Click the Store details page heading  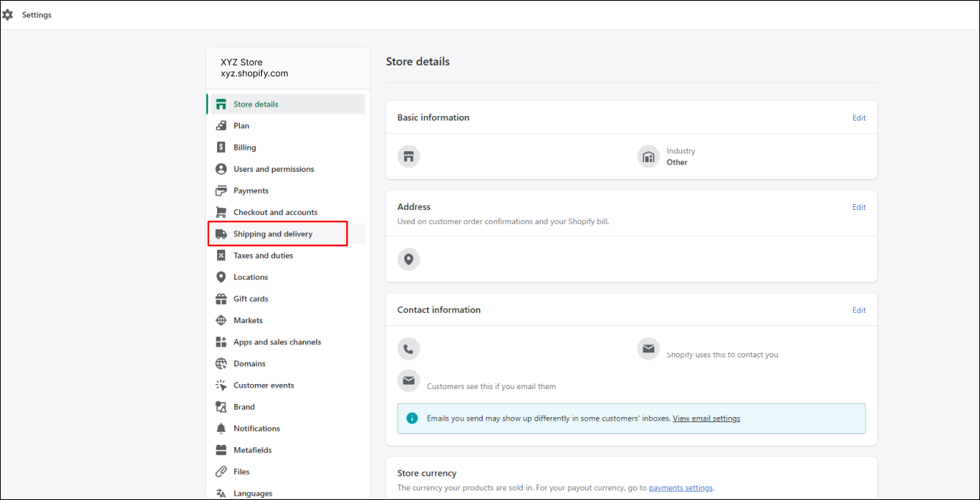[418, 62]
